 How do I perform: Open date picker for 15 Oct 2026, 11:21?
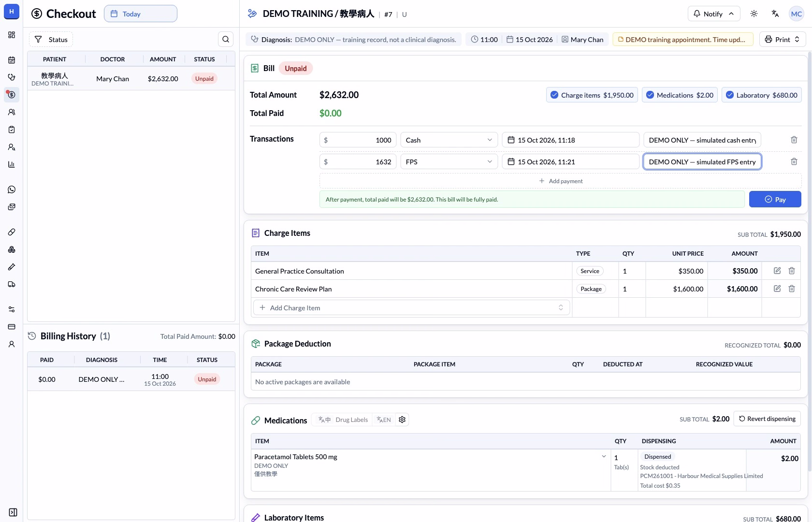click(x=571, y=161)
